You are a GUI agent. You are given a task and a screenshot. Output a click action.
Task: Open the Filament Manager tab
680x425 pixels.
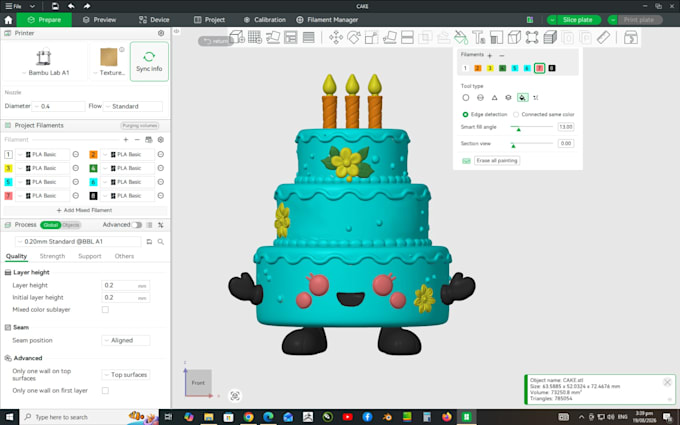327,20
